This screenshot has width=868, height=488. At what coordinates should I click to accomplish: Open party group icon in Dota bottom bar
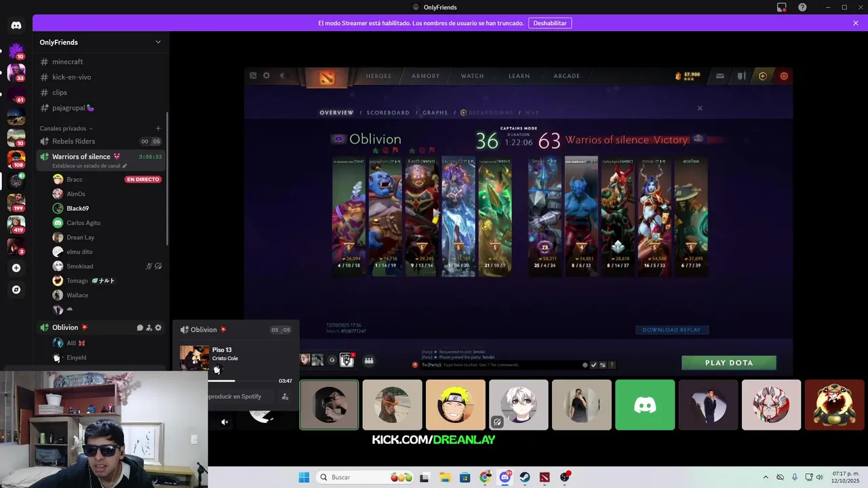[x=369, y=361]
